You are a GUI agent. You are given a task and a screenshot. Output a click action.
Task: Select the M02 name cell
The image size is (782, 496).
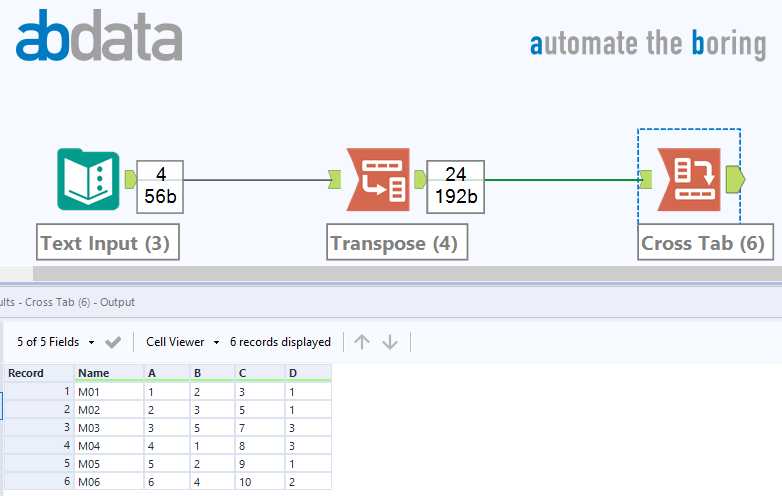click(109, 410)
